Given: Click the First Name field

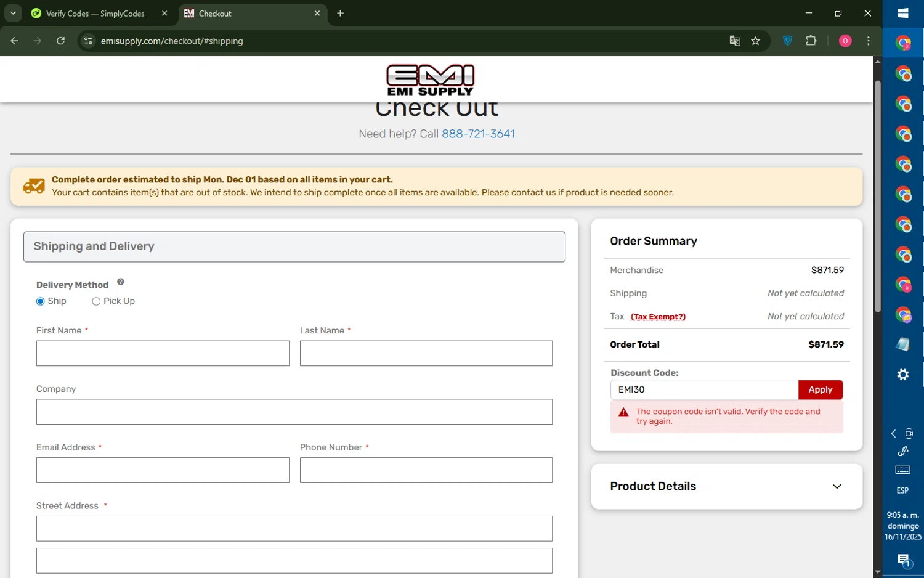Looking at the screenshot, I should (163, 353).
